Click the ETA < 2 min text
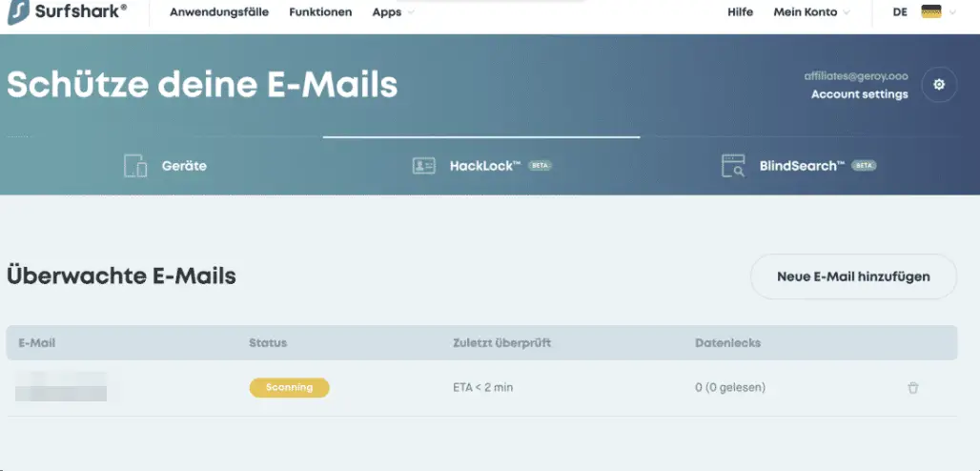This screenshot has width=980, height=471. click(x=482, y=388)
